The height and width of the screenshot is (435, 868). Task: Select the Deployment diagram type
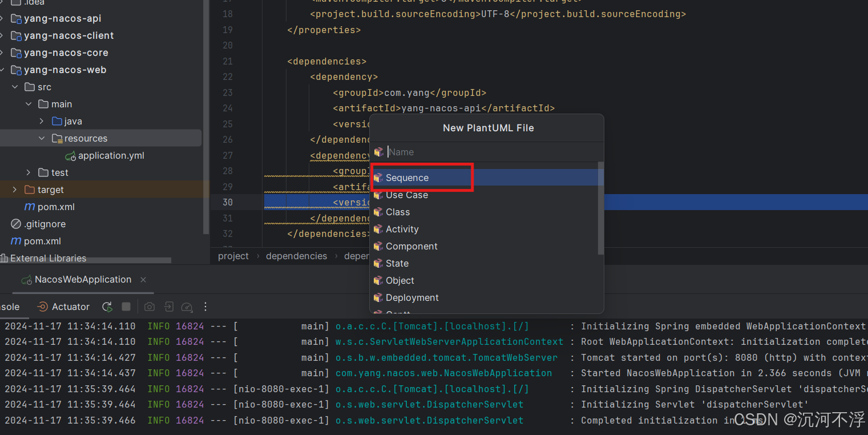(x=412, y=297)
